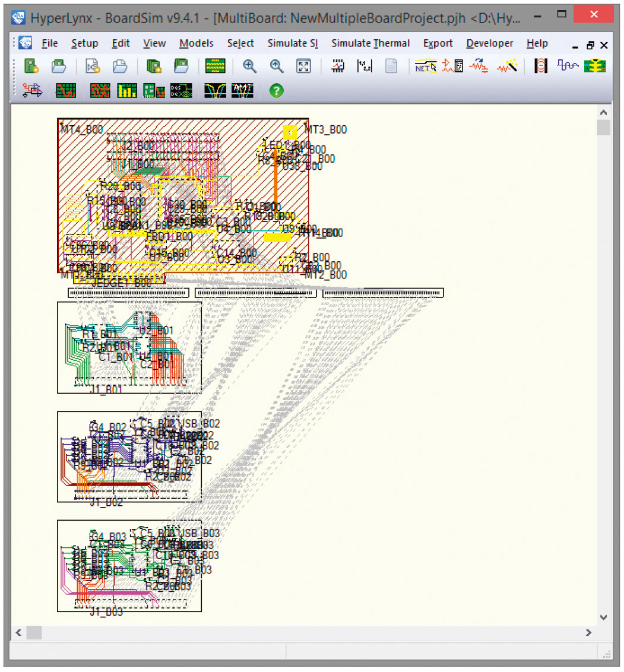Open the AMI channel analysis icon
Image resolution: width=624 pixels, height=672 pixels.
(x=242, y=90)
